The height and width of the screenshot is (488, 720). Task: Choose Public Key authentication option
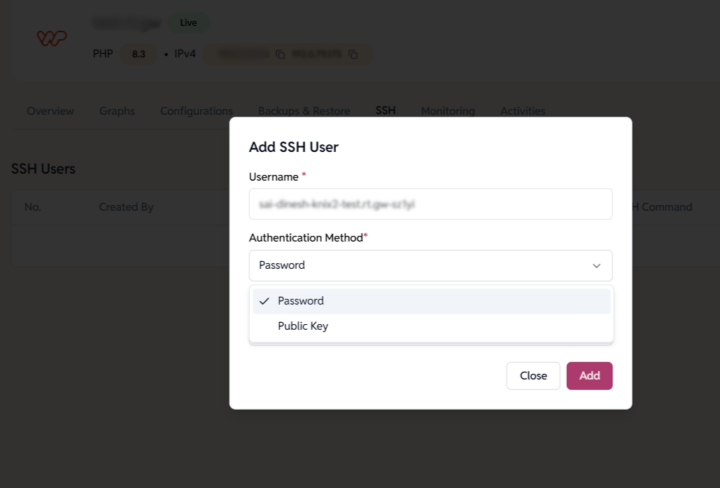tap(303, 326)
